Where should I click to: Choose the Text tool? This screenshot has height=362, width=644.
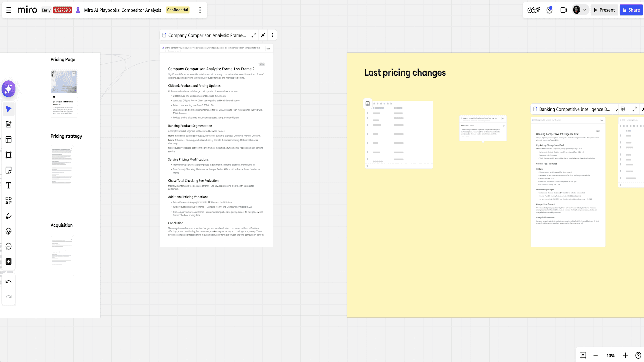9,185
